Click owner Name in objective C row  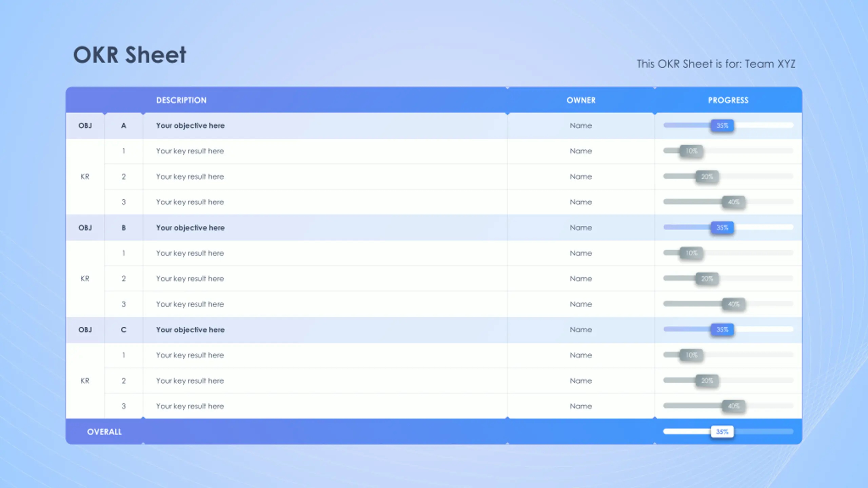tap(581, 330)
